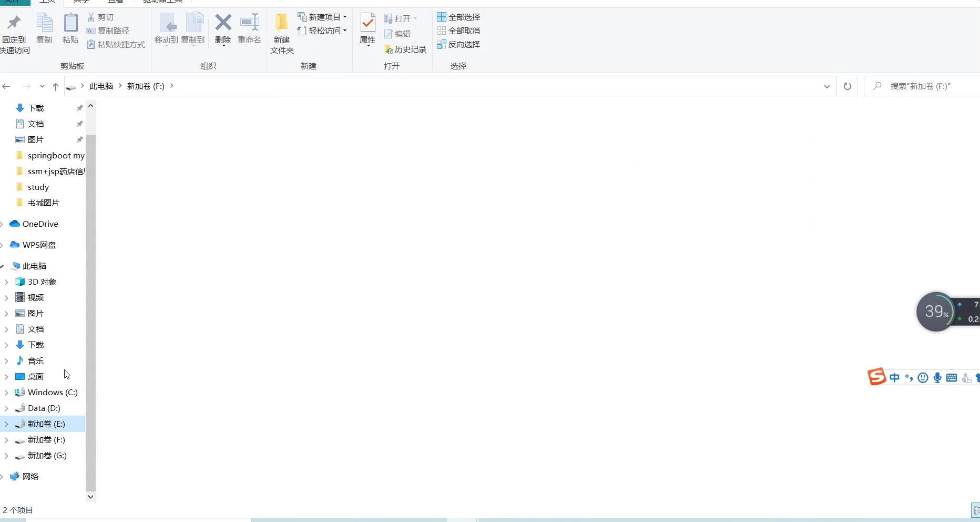The image size is (980, 522).
Task: Expand the 视频 node
Action: tap(6, 298)
